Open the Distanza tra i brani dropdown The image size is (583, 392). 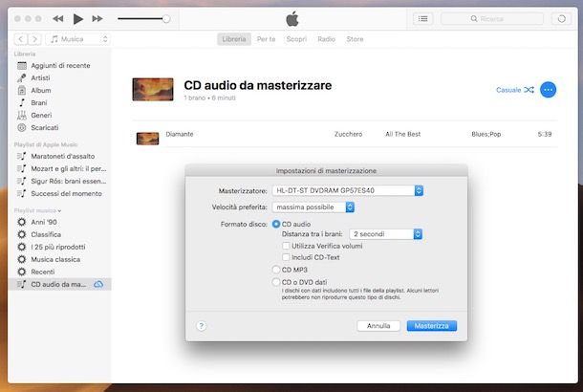pos(386,234)
